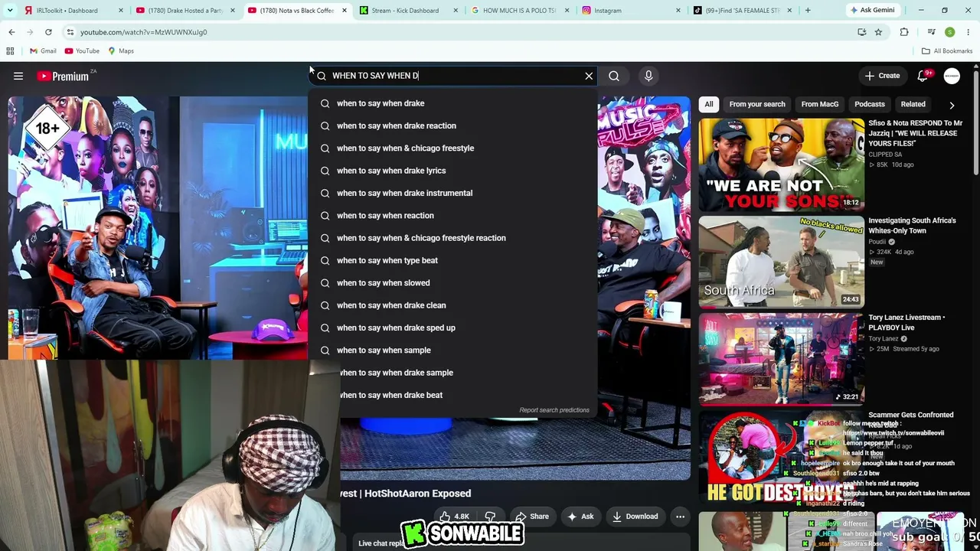Viewport: 980px width, 551px height.
Task: Open 'Sfiso & Nota RESPOND To Mr Jazziq' title
Action: tap(915, 133)
